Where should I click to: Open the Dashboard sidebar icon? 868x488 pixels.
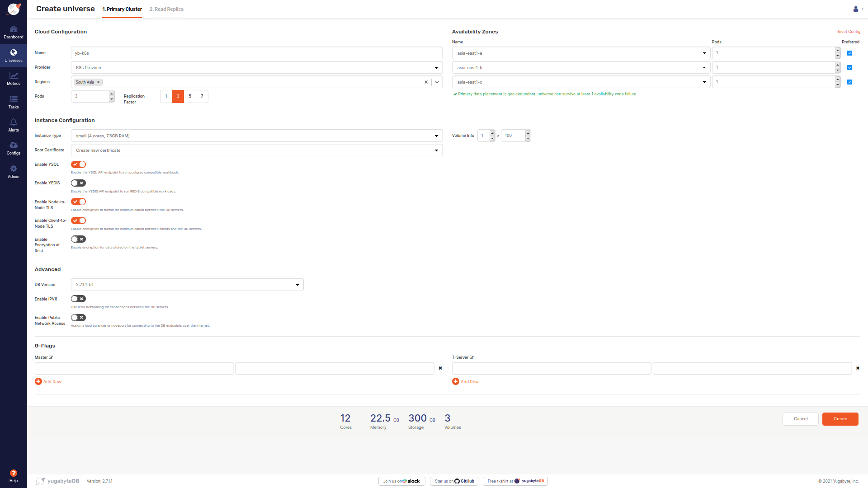point(14,32)
